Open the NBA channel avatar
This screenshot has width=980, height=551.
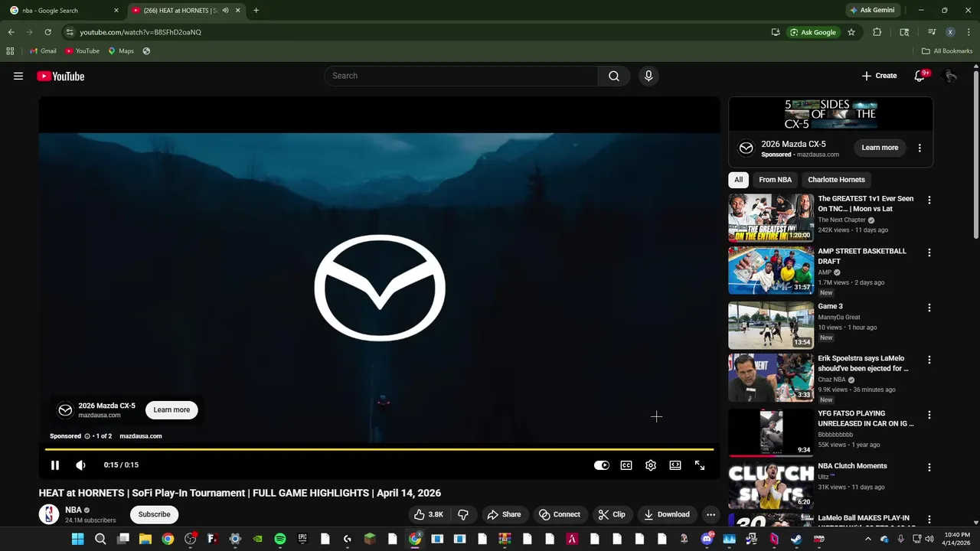pyautogui.click(x=49, y=514)
